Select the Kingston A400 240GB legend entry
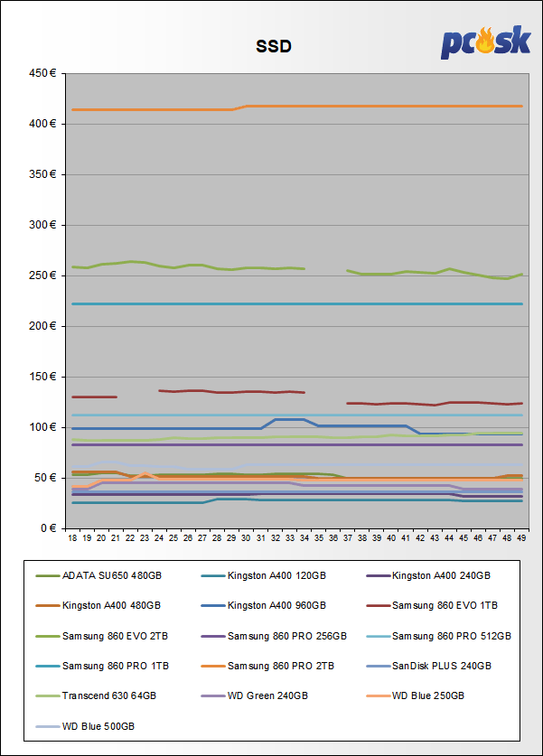This screenshot has height=756, width=543. [428, 575]
